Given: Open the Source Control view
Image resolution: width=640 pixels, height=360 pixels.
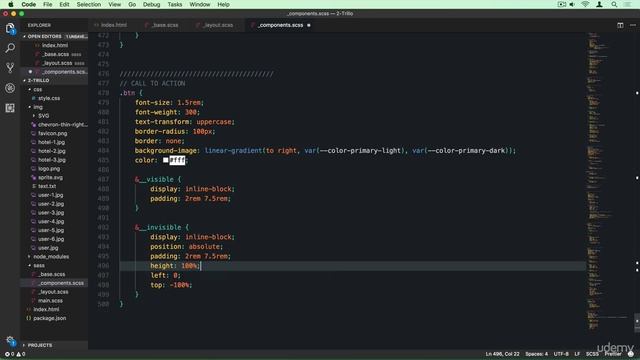Looking at the screenshot, I should pyautogui.click(x=10, y=68).
